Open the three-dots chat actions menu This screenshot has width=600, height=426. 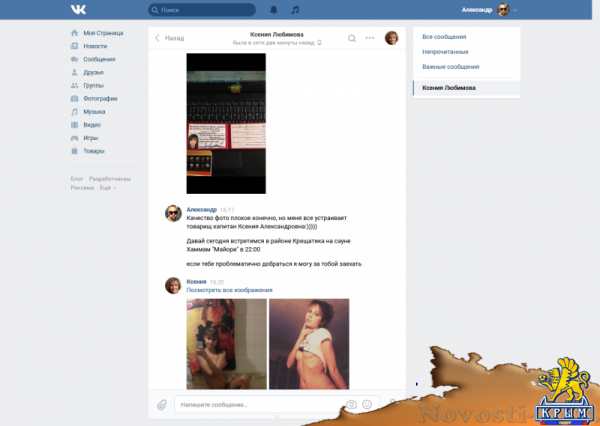[x=370, y=39]
